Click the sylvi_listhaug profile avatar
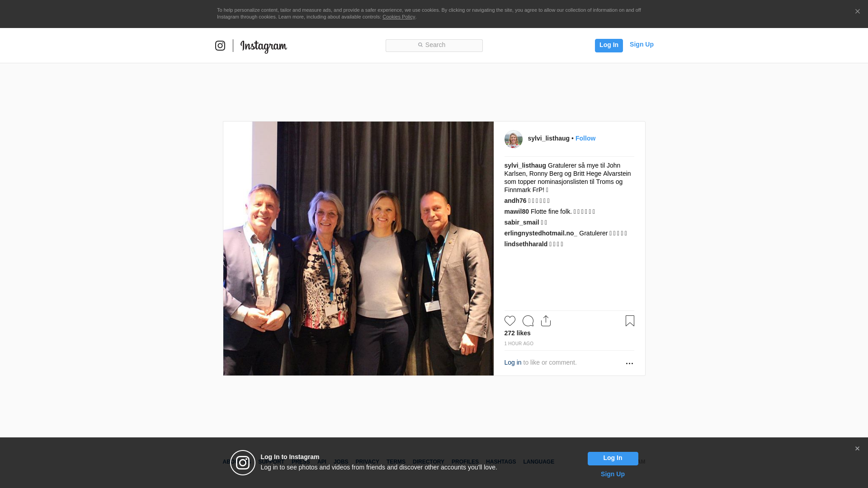This screenshot has height=488, width=868. tap(514, 139)
